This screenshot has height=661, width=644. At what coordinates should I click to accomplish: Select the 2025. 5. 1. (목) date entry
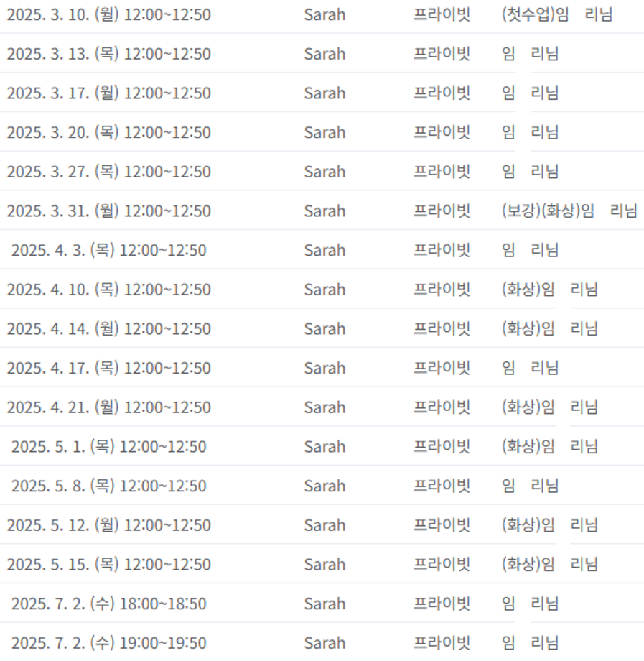tap(108, 447)
